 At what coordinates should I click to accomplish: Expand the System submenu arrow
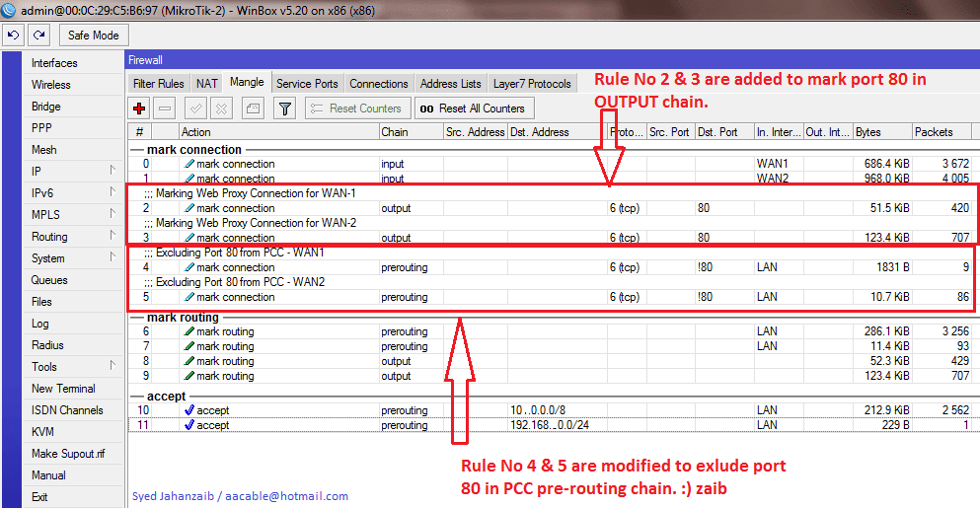(113, 256)
